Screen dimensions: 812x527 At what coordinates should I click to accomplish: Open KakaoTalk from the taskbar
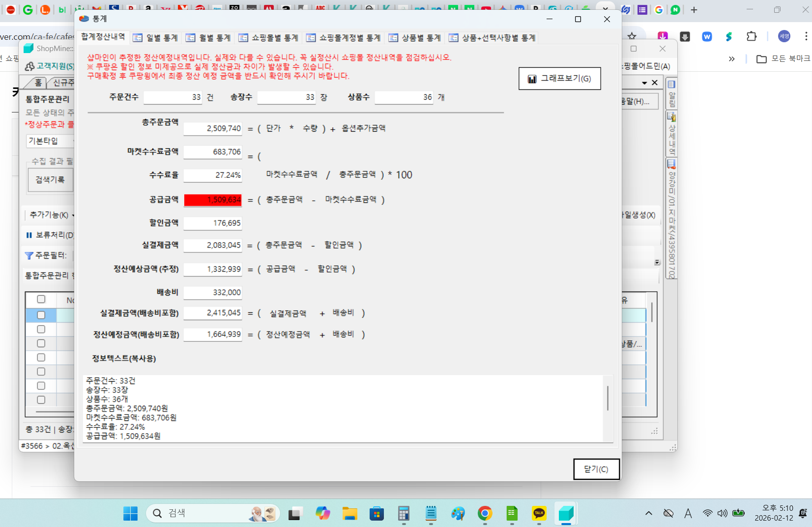(x=539, y=513)
